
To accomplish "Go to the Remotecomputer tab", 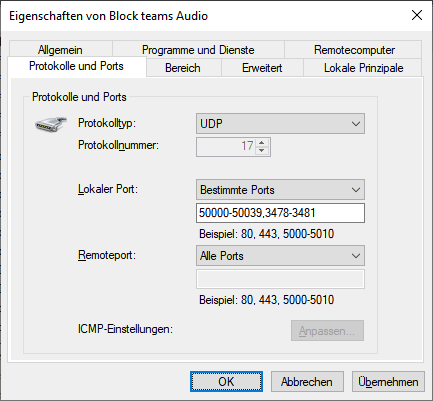I will tap(354, 50).
